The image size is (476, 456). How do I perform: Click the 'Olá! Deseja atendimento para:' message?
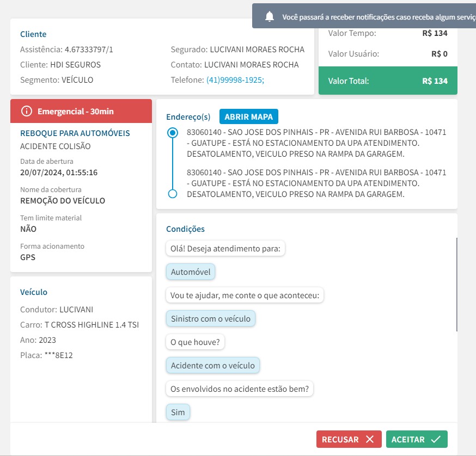[225, 249]
